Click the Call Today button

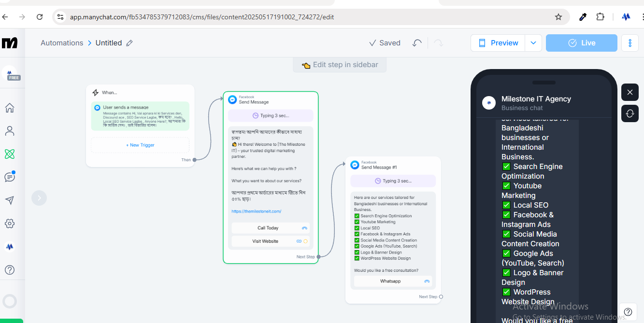tap(271, 228)
